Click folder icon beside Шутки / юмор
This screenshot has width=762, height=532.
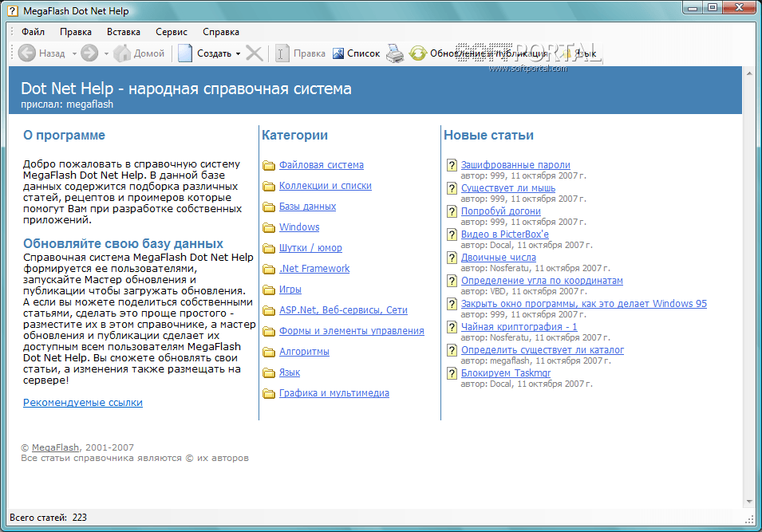(x=269, y=248)
